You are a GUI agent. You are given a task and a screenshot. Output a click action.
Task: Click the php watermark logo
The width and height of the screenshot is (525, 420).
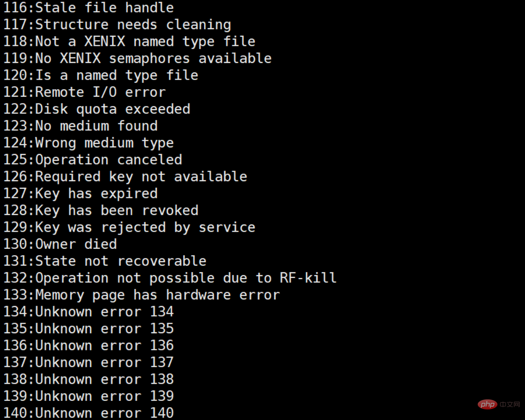[488, 404]
